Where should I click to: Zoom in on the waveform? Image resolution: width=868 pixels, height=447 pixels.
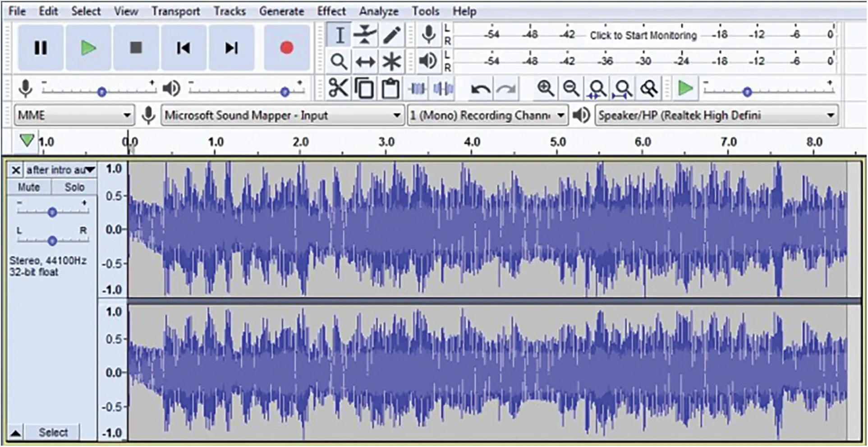click(x=546, y=88)
